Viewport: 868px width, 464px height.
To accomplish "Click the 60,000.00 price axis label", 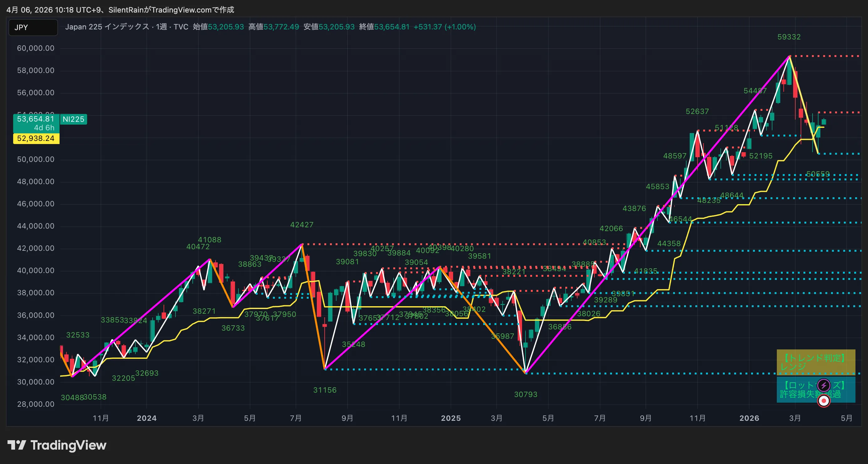I will 36,48.
